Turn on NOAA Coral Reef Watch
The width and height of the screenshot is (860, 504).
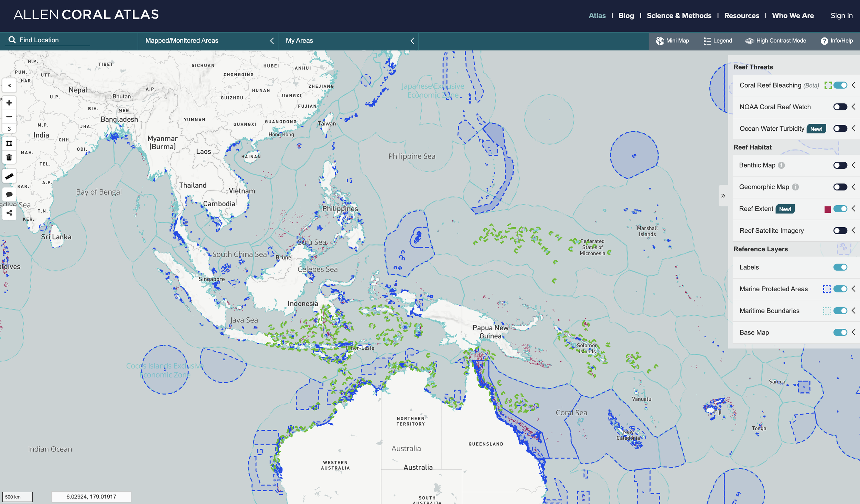[x=840, y=107]
